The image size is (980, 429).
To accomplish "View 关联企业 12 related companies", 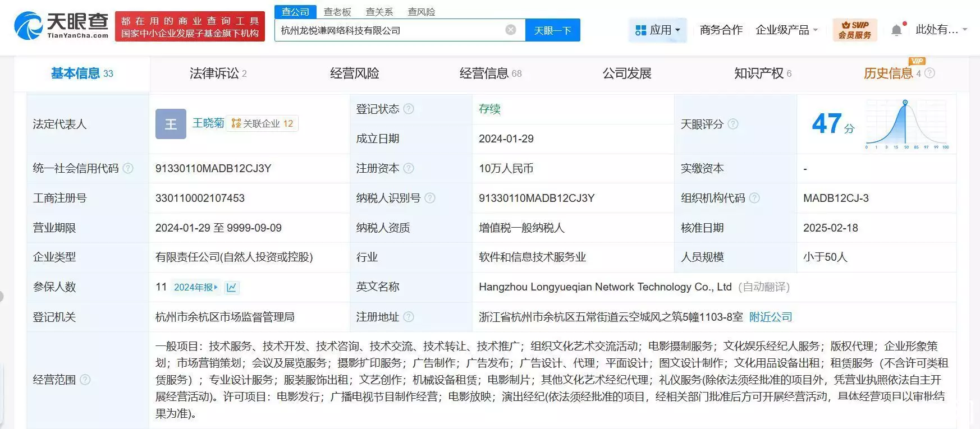I will 263,123.
